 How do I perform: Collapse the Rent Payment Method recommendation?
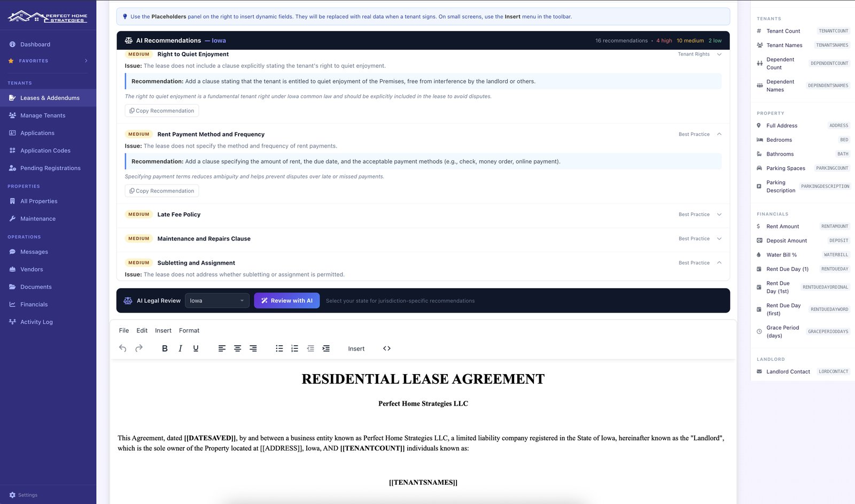coord(719,134)
